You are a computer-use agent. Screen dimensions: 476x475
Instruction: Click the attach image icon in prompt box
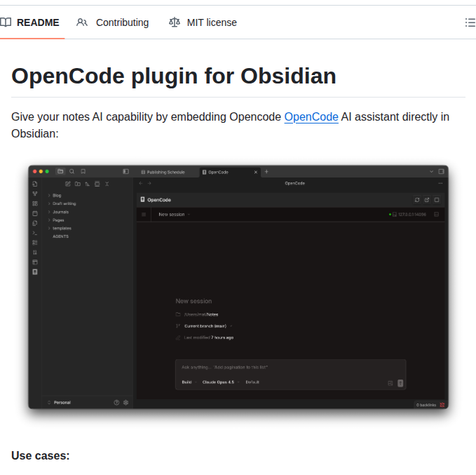[390, 384]
